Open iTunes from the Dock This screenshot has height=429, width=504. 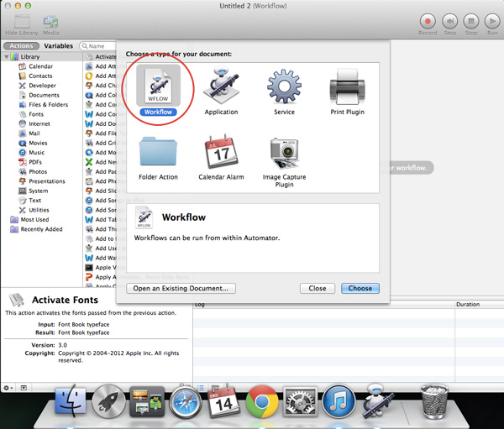pyautogui.click(x=339, y=402)
